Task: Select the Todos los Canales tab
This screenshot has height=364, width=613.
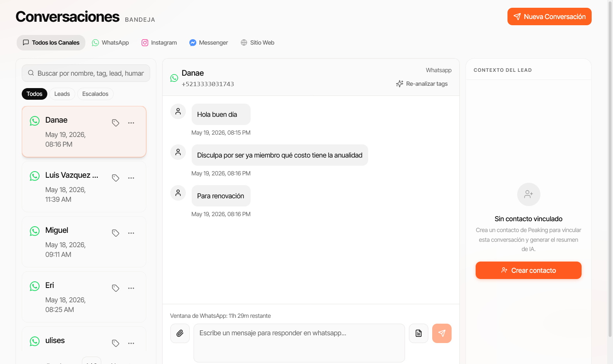Action: pos(51,43)
